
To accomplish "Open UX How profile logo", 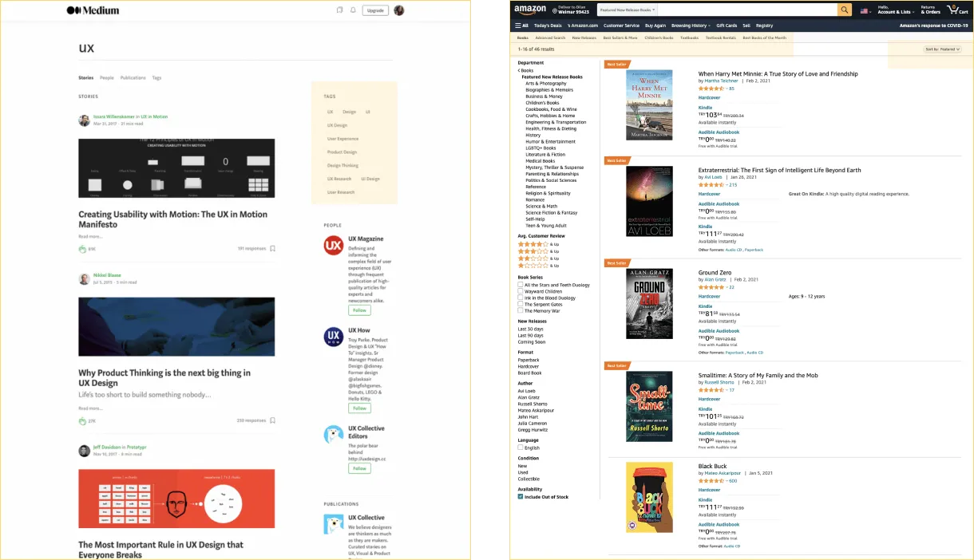I will tap(333, 337).
